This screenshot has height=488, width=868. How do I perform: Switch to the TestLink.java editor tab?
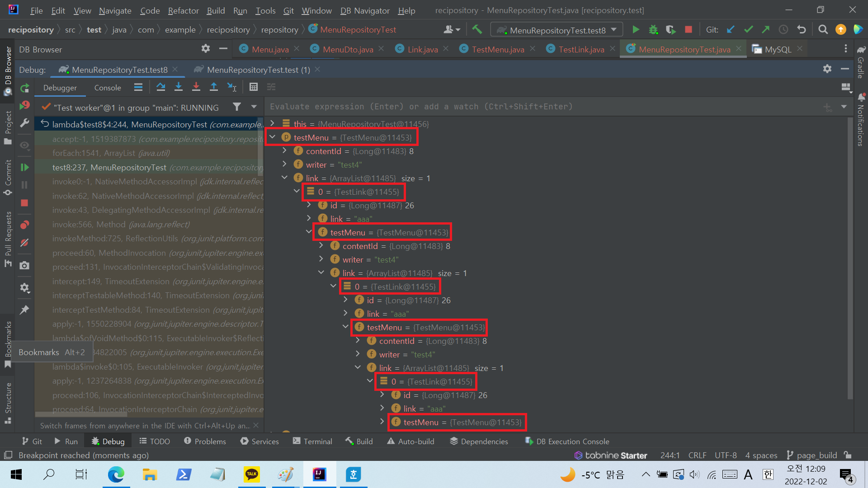pyautogui.click(x=581, y=49)
